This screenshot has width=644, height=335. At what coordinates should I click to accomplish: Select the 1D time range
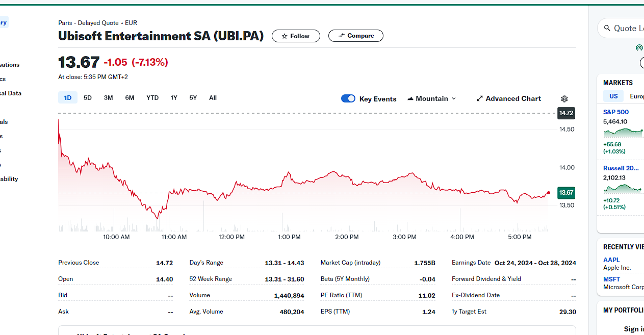coord(67,98)
